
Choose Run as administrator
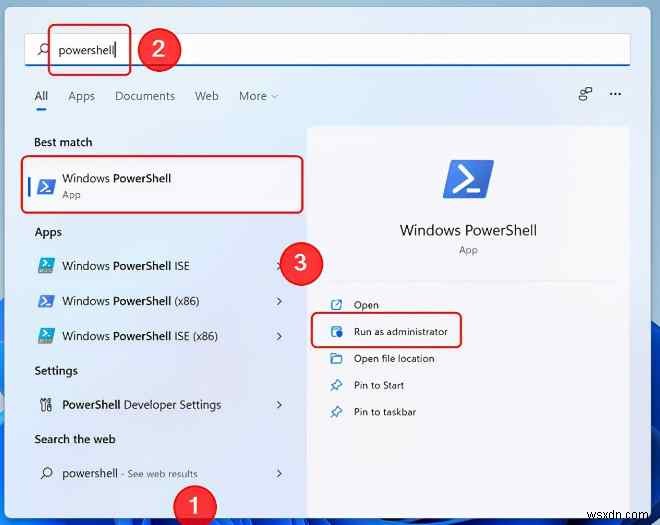point(386,331)
